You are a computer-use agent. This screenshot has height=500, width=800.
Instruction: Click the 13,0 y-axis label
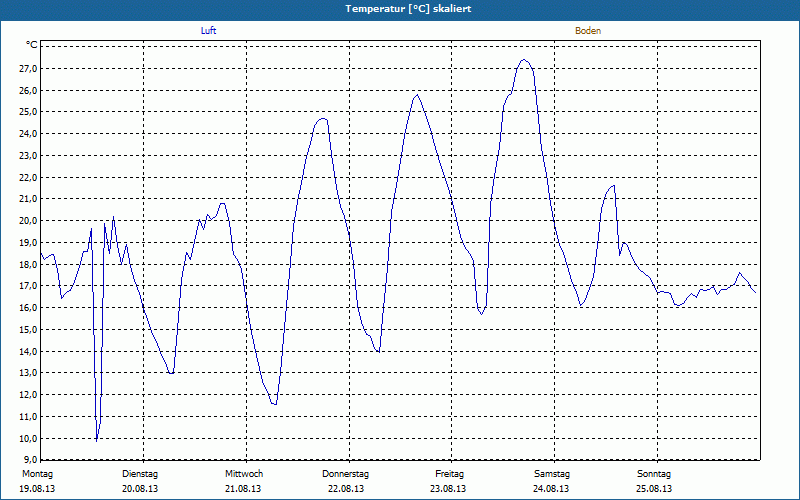28,372
